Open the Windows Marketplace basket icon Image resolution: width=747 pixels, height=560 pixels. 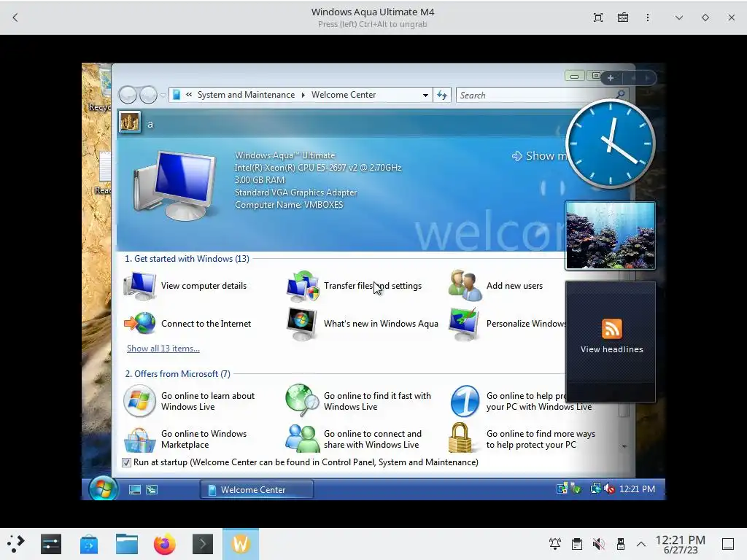(x=139, y=439)
